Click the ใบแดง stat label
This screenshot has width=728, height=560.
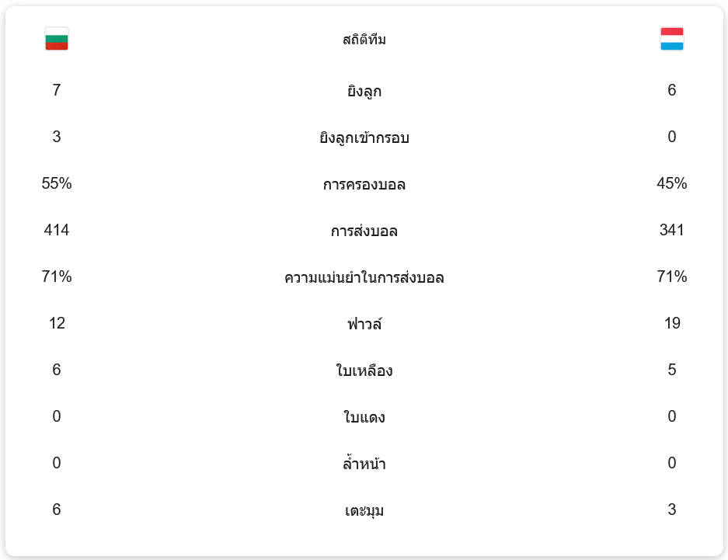click(364, 417)
